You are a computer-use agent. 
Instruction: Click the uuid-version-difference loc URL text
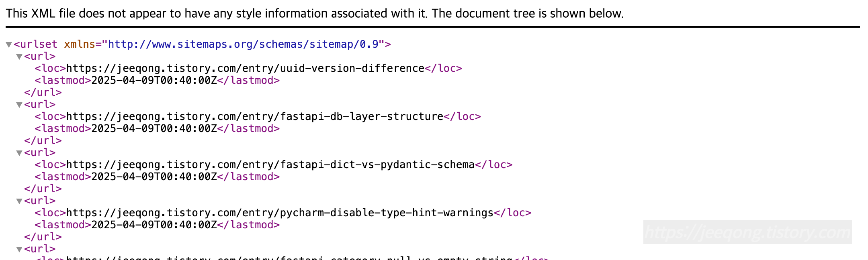[245, 68]
